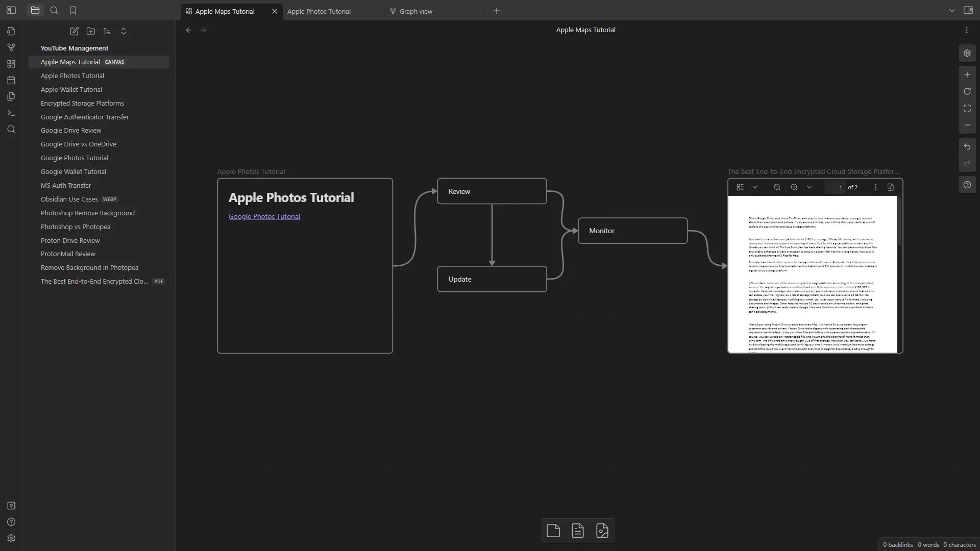Open Proton Drive Review note
The image size is (980, 551).
tap(70, 240)
